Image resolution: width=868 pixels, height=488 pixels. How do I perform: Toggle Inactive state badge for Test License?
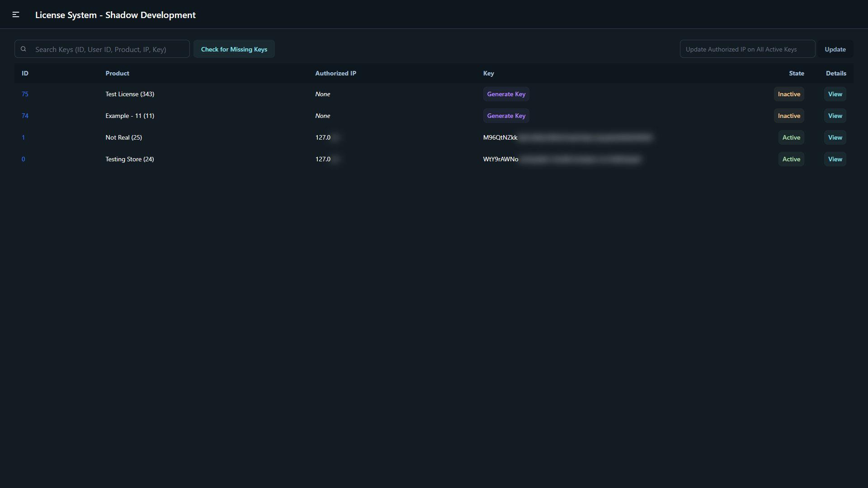pyautogui.click(x=788, y=94)
